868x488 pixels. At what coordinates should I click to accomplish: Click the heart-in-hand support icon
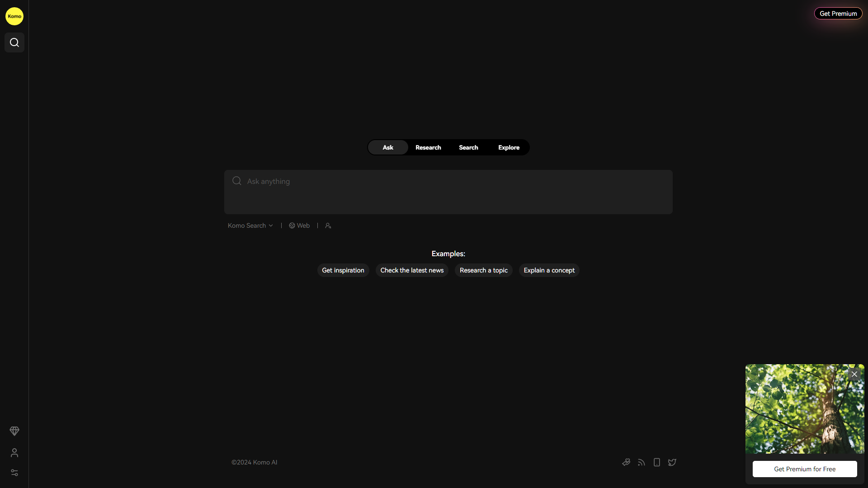[x=626, y=462]
